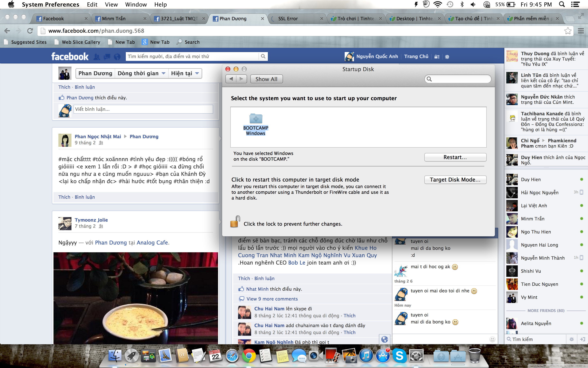Open Notification Center from the menu bar
This screenshot has height=368, width=588.
click(575, 4)
